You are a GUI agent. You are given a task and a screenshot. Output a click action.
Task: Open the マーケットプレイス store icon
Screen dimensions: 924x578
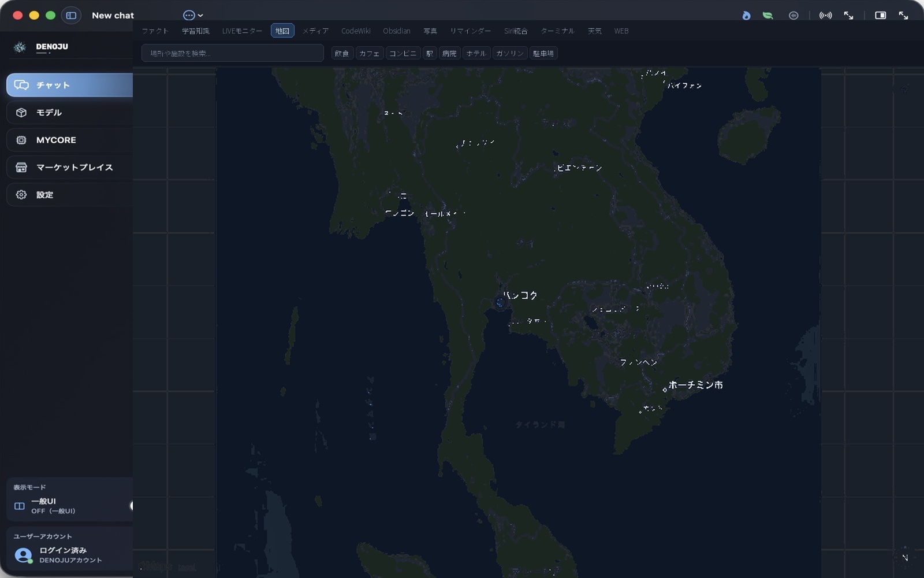tap(21, 168)
